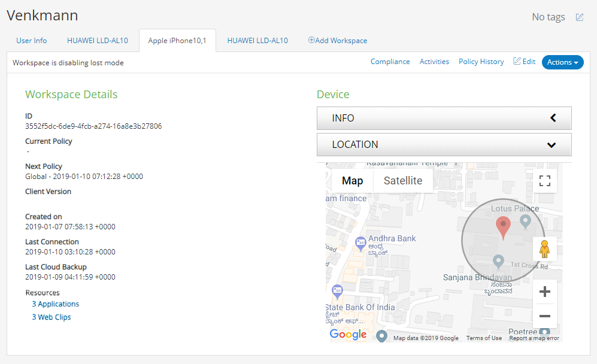Click the edit tags pencil icon
597x364 pixels.
tap(580, 17)
